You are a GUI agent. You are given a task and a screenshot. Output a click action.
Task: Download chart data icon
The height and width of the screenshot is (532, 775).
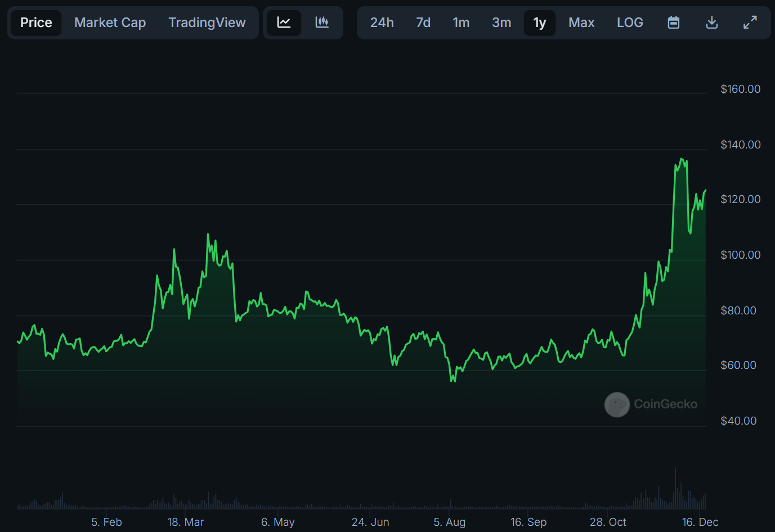712,22
